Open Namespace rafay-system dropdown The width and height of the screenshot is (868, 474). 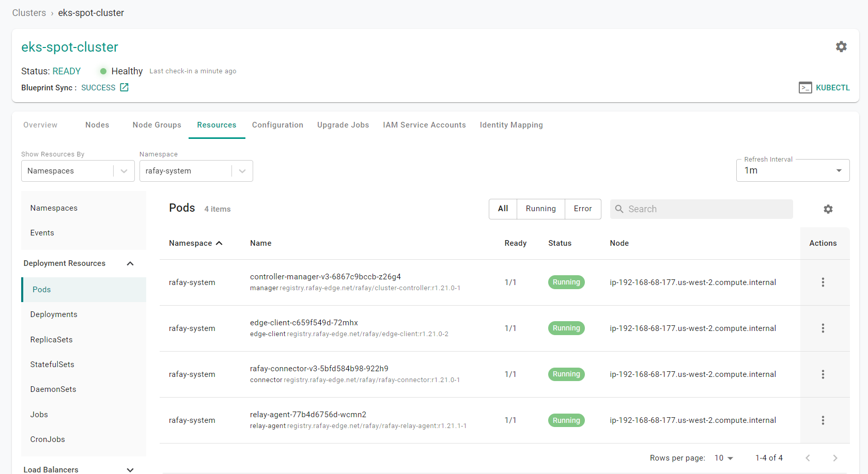click(x=196, y=171)
